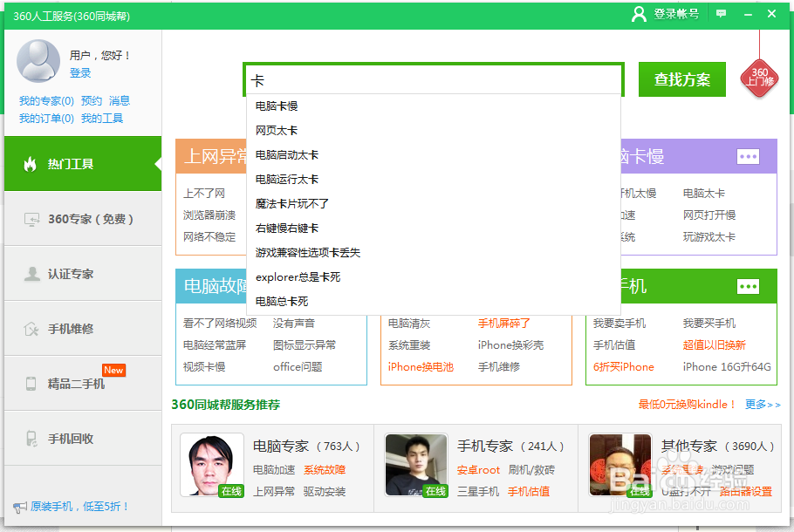Click 网络不稳定 link

click(209, 237)
